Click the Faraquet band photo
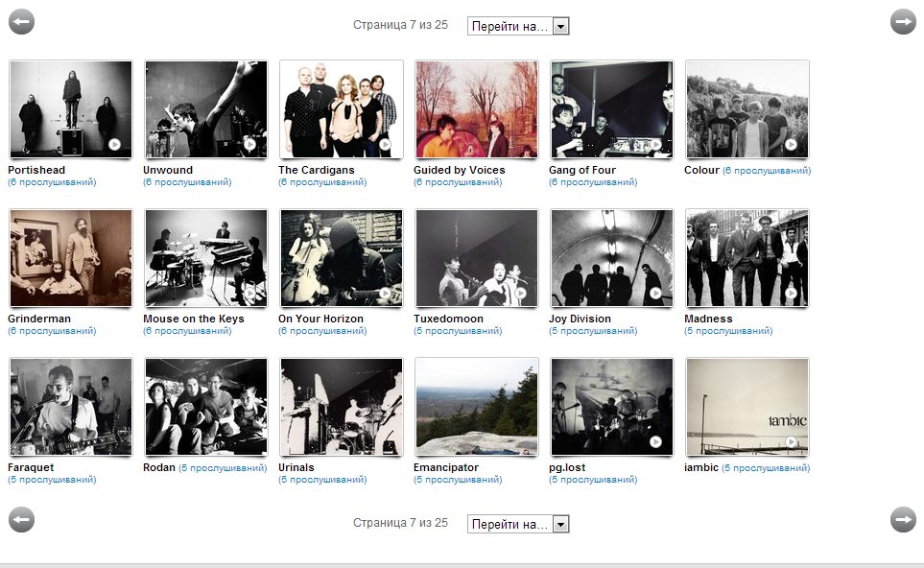Screen dimensions: 924x568 [70, 407]
